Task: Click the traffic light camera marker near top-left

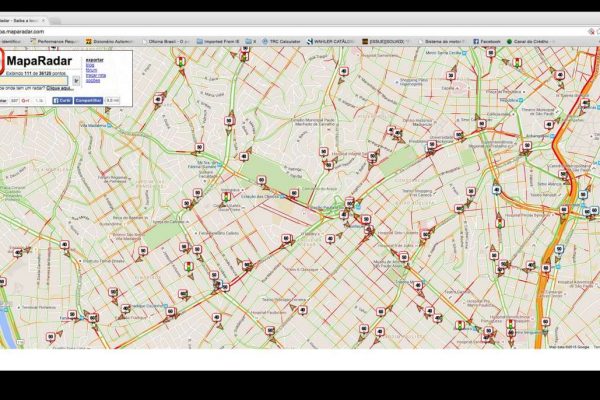Action: (x=181, y=62)
